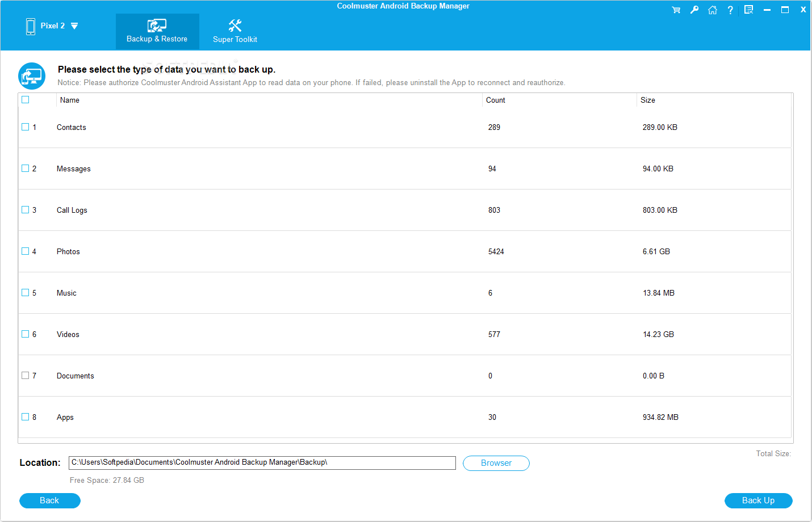Click the Contacts count 289

tap(494, 128)
